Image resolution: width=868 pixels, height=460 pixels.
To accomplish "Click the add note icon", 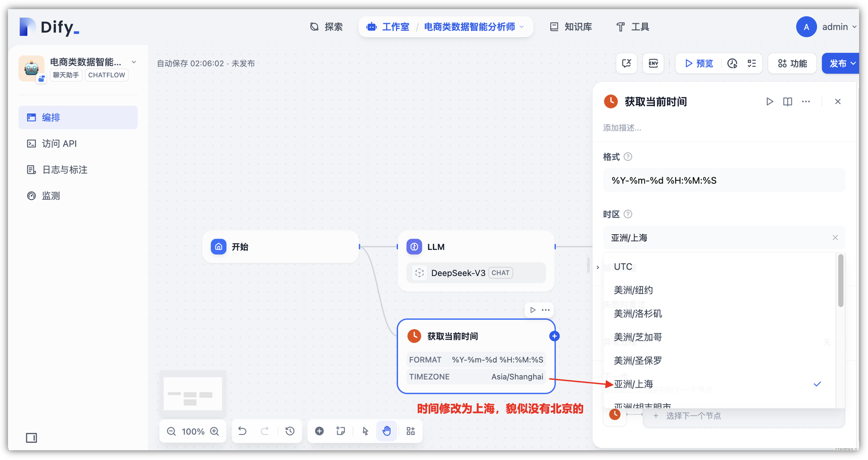I will pos(341,431).
